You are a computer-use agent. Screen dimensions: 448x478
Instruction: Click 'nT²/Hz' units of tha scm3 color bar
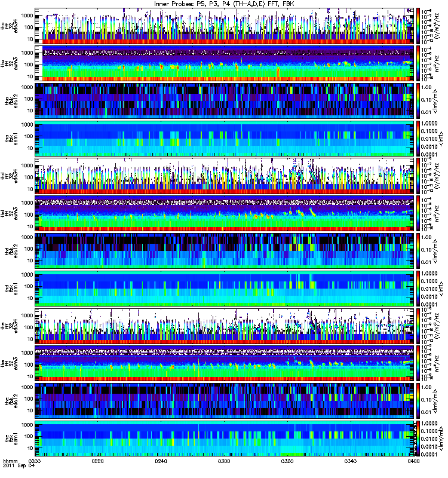(x=436, y=63)
